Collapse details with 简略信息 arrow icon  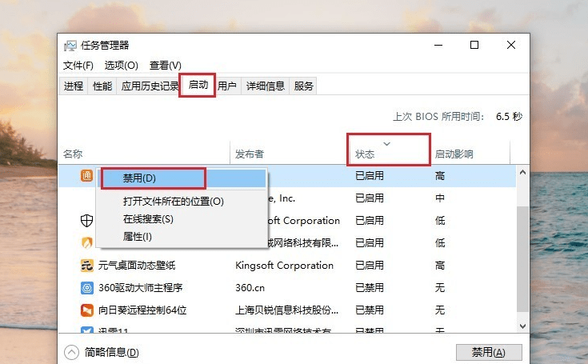[71, 352]
